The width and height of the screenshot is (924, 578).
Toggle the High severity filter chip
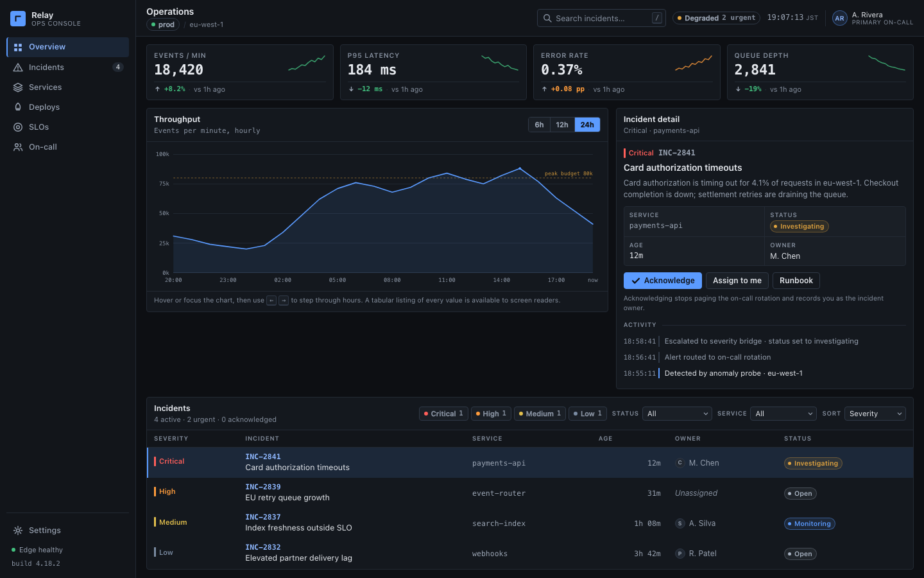491,414
